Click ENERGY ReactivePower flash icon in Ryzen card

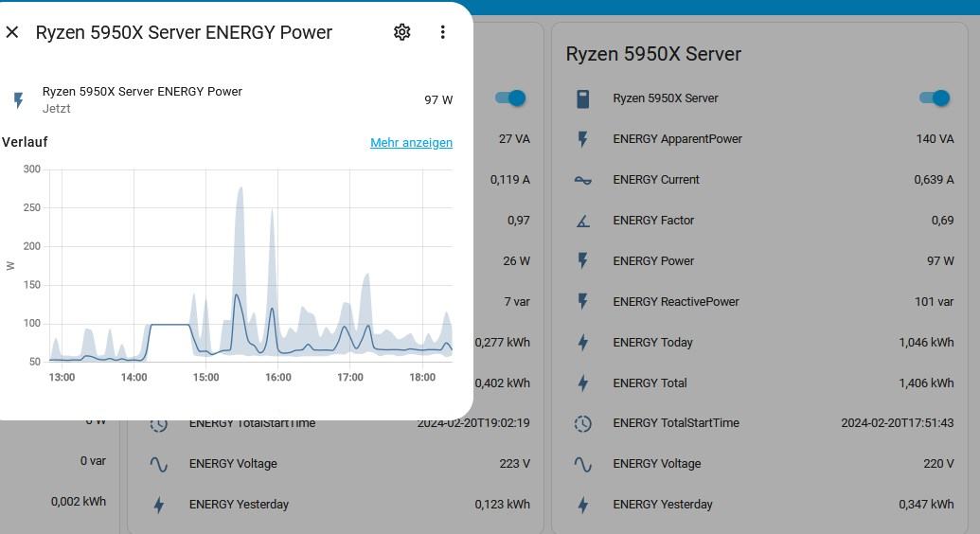point(582,301)
